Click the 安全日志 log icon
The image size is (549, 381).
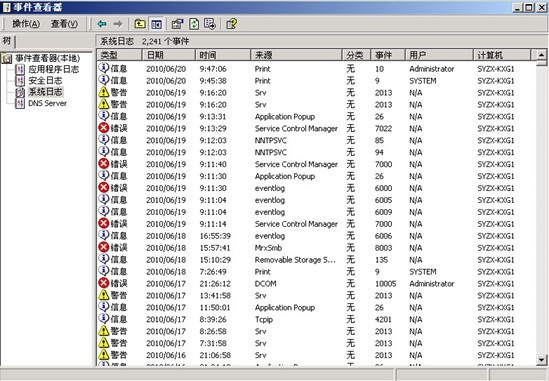pos(20,81)
